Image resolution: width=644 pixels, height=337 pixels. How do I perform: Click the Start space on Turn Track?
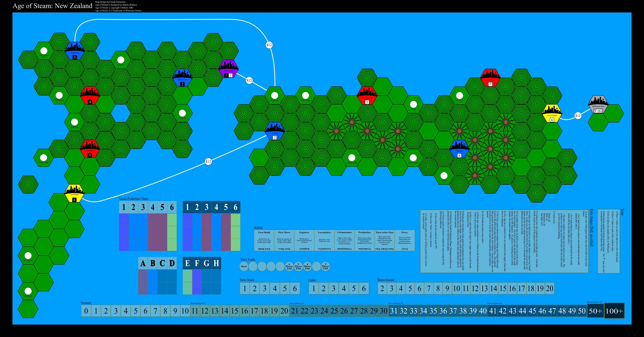pos(244,266)
